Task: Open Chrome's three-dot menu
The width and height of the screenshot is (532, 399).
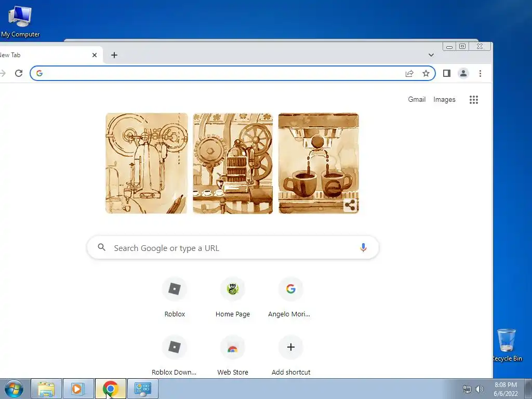Action: (480, 73)
